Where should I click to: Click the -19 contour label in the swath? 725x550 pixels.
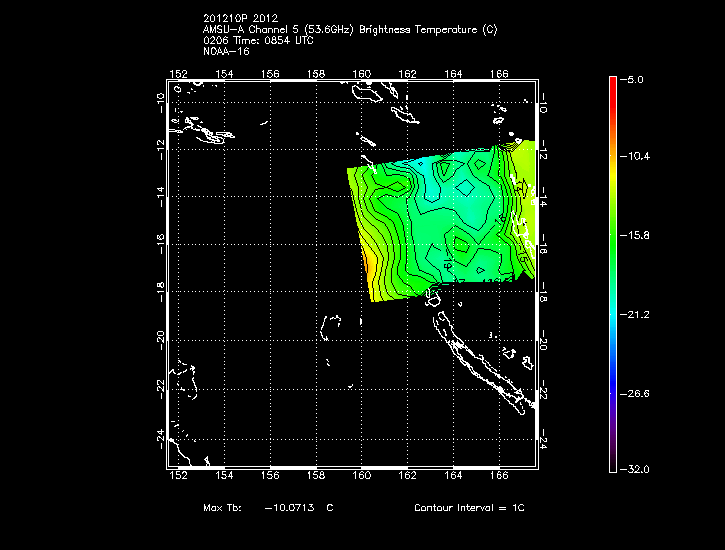pyautogui.click(x=447, y=263)
